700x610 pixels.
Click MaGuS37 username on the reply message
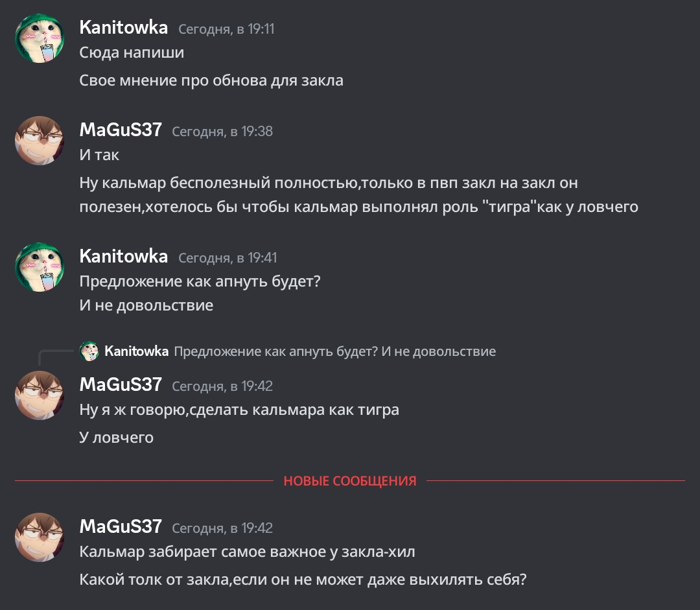[121, 384]
